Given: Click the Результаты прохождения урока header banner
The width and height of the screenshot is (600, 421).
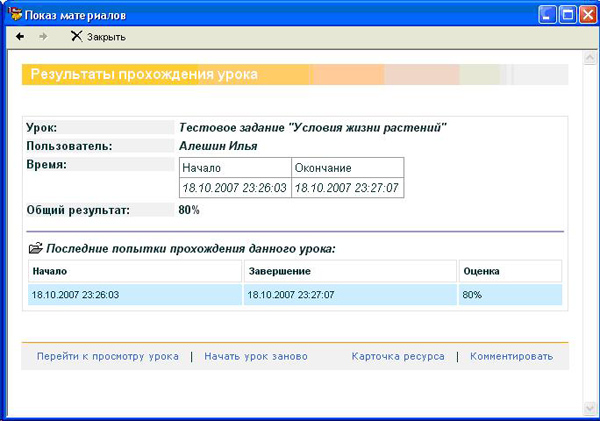Looking at the screenshot, I should pos(295,74).
